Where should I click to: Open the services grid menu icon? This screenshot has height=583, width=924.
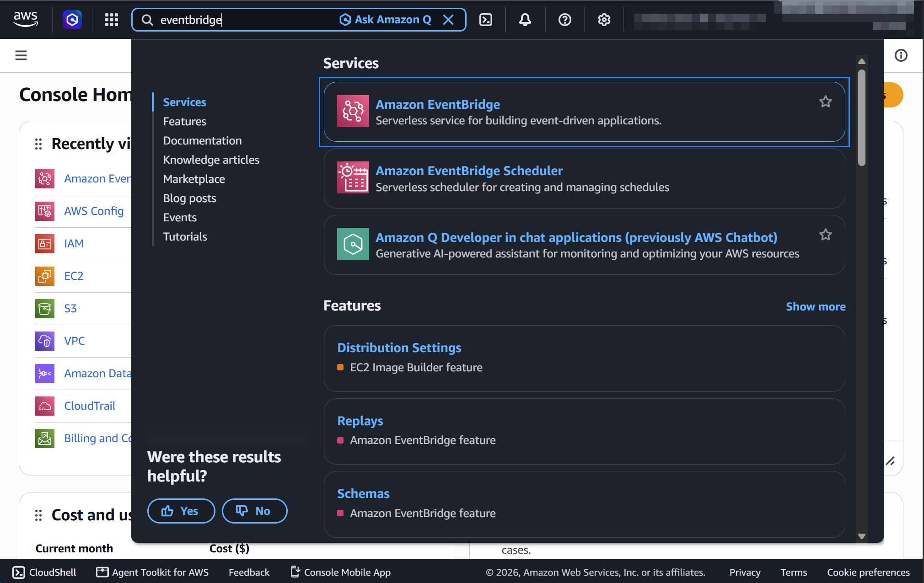pyautogui.click(x=112, y=20)
